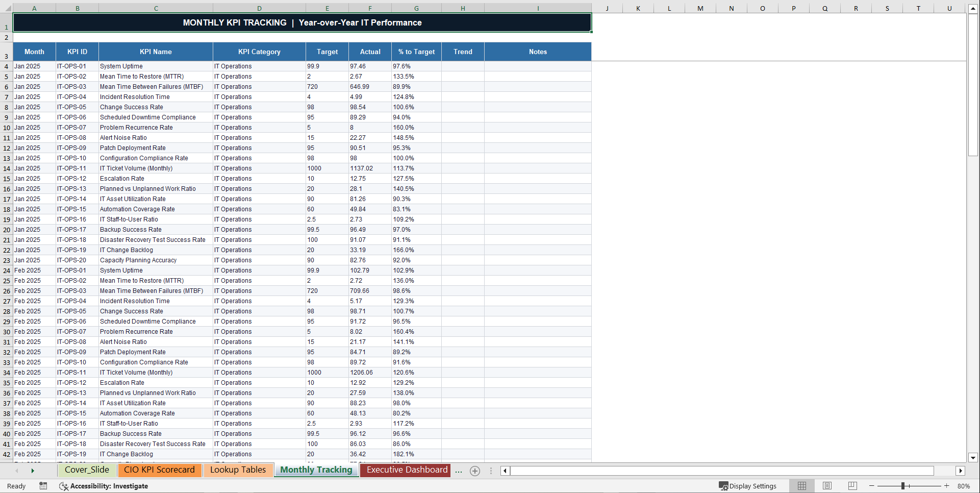
Task: Start macro recording from the status bar
Action: tap(43, 486)
